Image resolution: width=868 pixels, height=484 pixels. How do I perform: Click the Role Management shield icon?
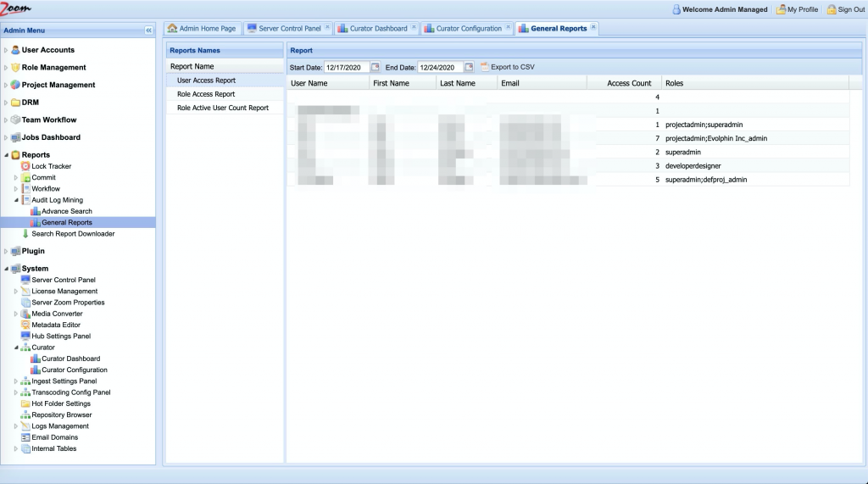pos(15,68)
